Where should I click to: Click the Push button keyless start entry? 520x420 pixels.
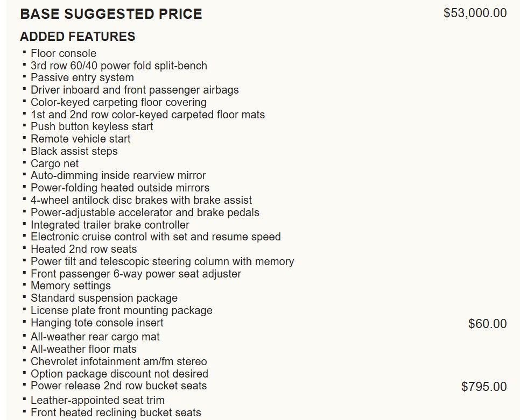pyautogui.click(x=92, y=126)
